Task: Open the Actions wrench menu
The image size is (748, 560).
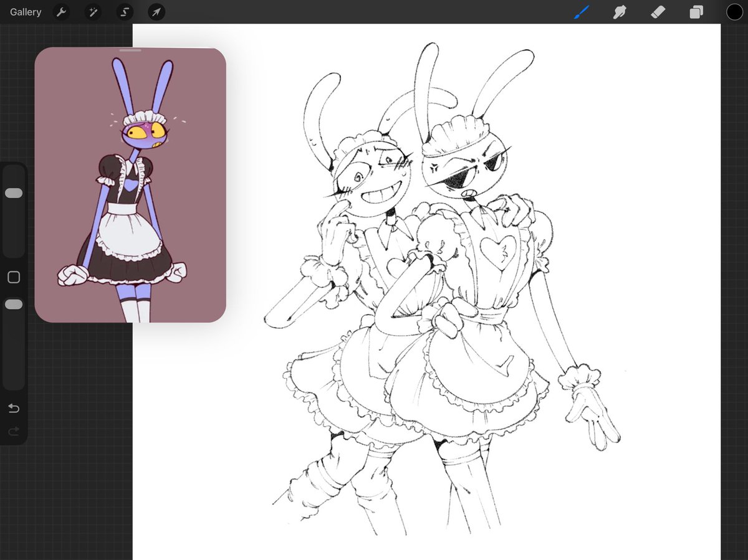Action: point(61,12)
